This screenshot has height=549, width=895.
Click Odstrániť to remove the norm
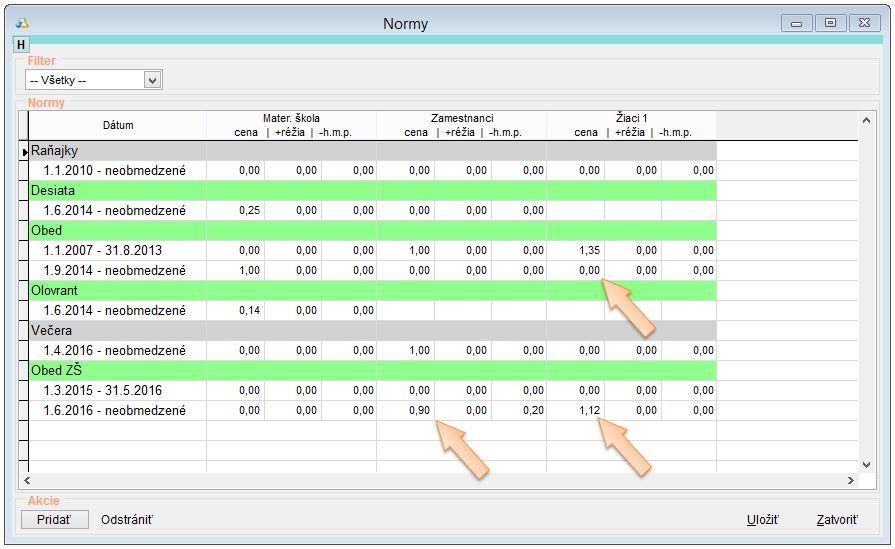(128, 520)
